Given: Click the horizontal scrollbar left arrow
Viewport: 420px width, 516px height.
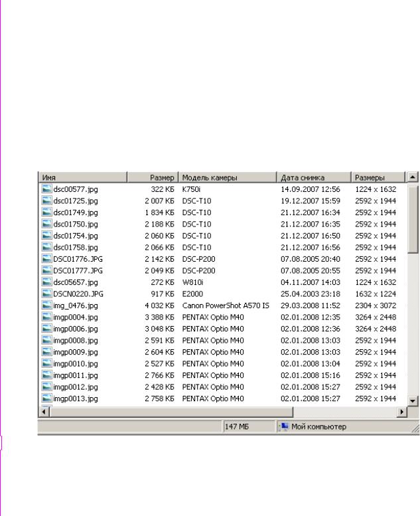Looking at the screenshot, I should (x=44, y=412).
